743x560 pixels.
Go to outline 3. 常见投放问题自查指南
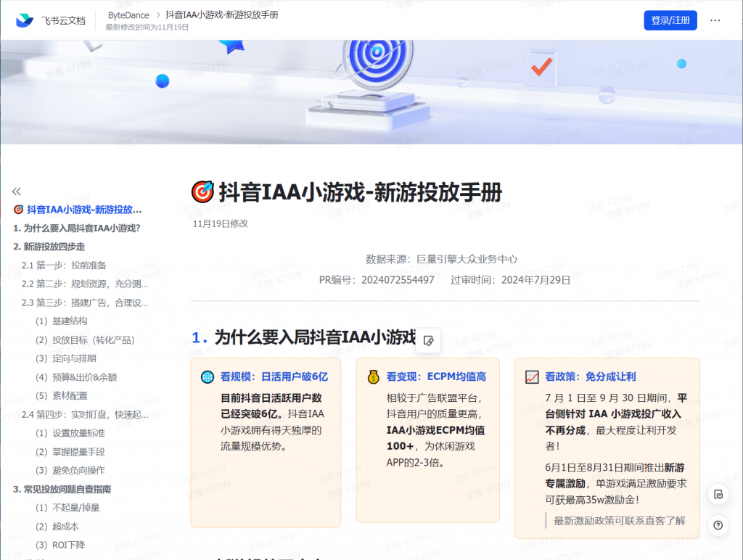click(x=62, y=490)
